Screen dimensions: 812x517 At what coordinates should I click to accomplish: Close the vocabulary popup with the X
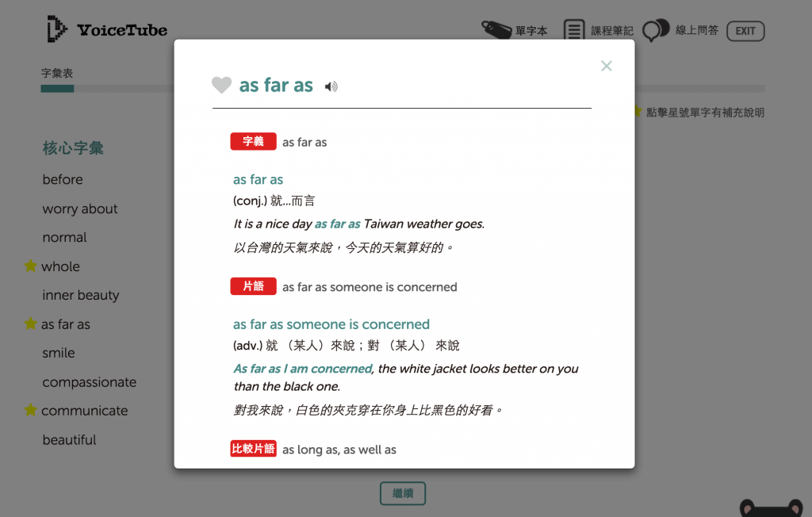pyautogui.click(x=607, y=66)
